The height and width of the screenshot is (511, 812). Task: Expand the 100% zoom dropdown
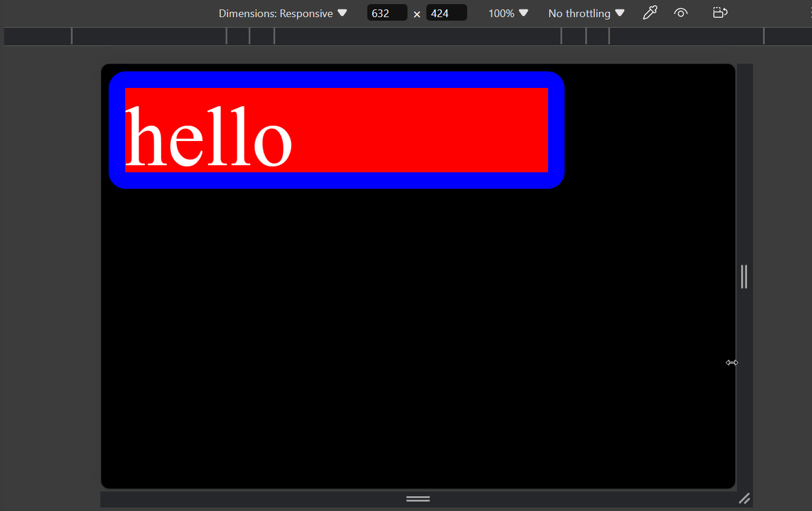tap(508, 13)
